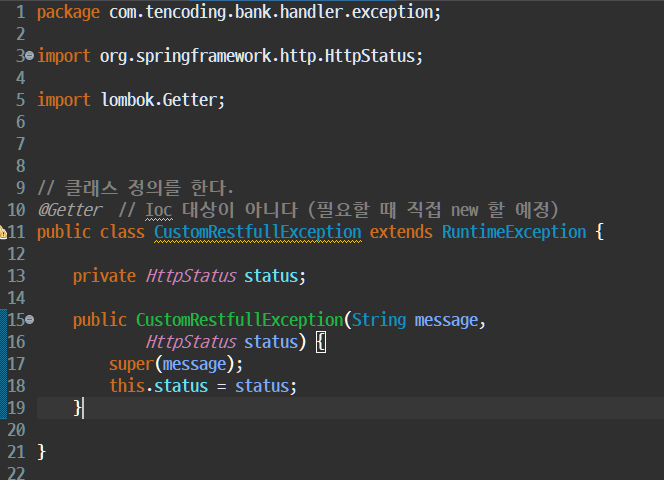
Task: Click com.tencoding.bank.handler.exception package name
Action: (x=272, y=12)
